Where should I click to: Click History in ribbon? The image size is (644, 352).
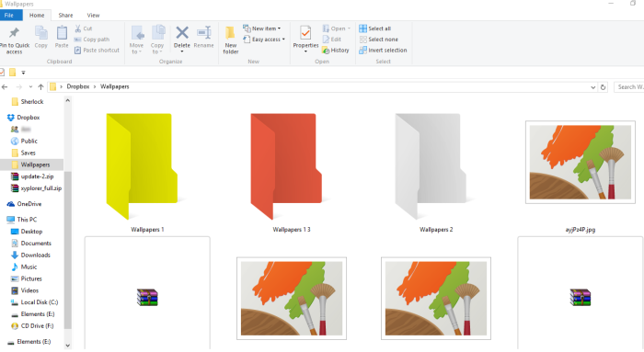click(x=336, y=50)
